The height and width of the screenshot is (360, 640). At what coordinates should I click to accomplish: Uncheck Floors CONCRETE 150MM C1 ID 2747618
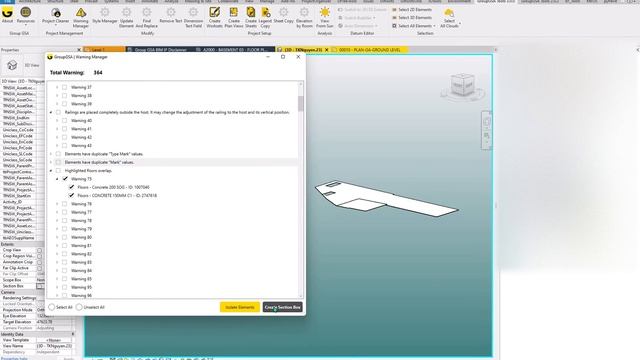coord(71,196)
